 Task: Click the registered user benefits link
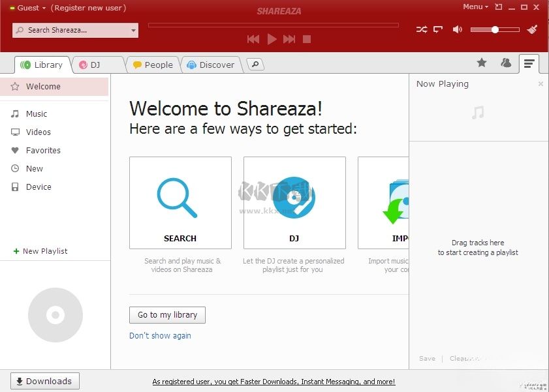tap(274, 382)
